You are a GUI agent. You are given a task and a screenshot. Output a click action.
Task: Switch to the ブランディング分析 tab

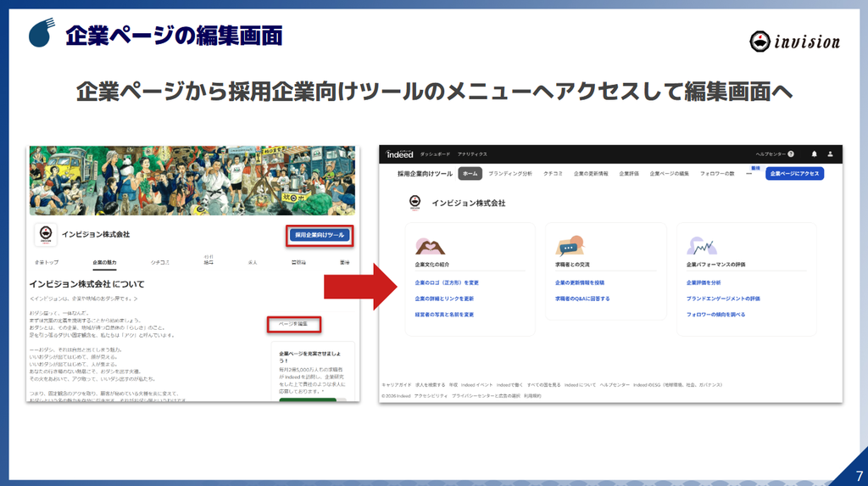coord(509,174)
